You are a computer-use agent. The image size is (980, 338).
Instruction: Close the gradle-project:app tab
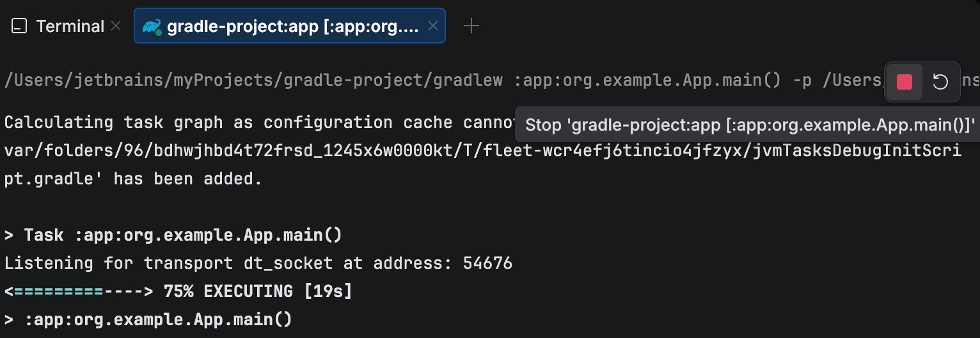[433, 26]
